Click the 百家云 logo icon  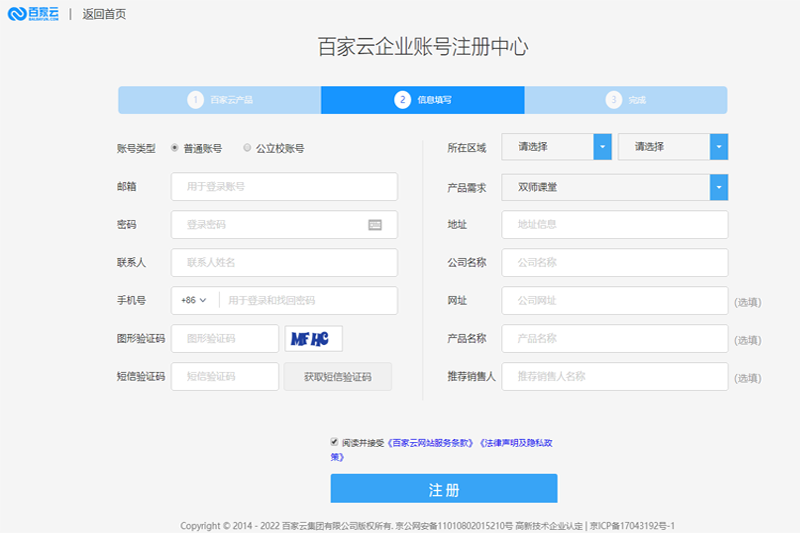(33, 13)
